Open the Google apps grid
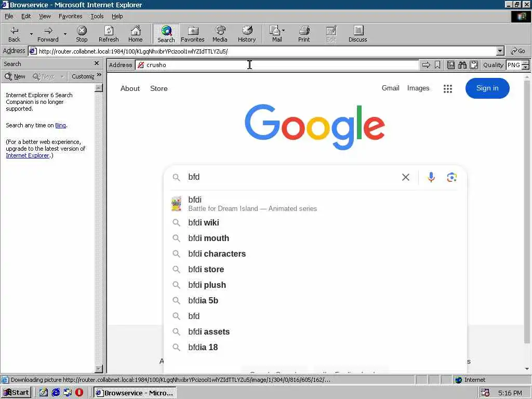532x399 pixels. (447, 88)
